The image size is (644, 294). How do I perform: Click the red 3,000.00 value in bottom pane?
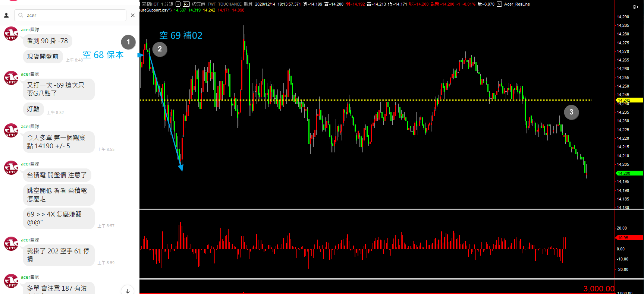click(599, 289)
